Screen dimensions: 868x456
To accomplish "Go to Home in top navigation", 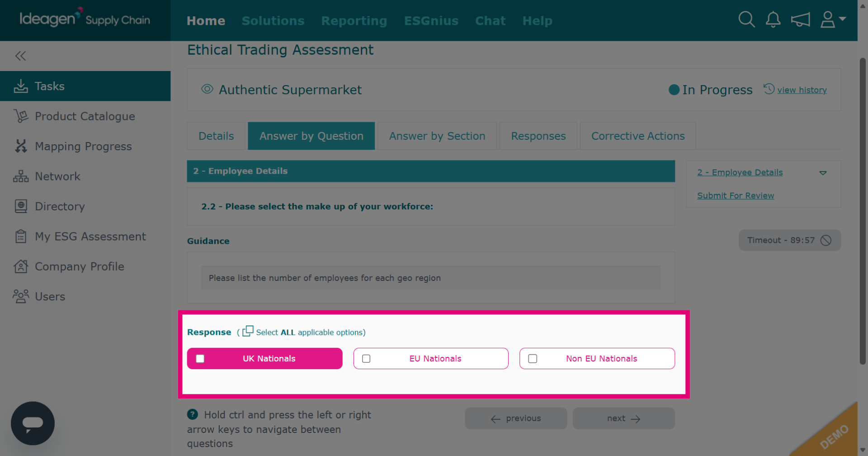I will (206, 21).
